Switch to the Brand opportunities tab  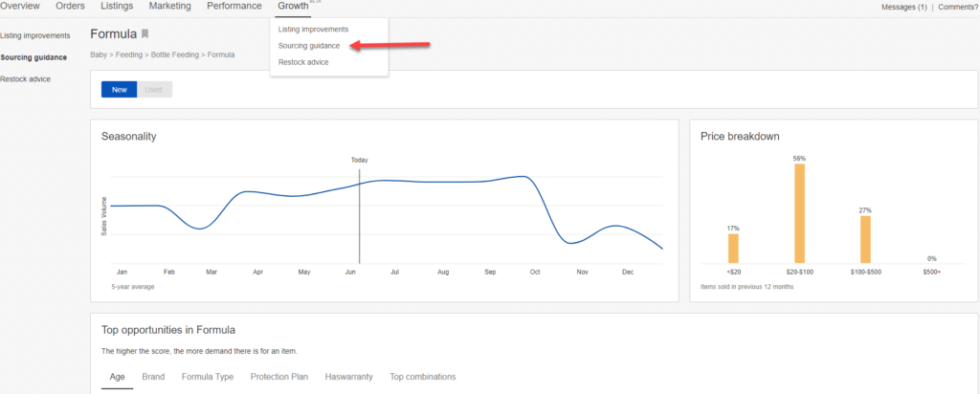pyautogui.click(x=153, y=377)
